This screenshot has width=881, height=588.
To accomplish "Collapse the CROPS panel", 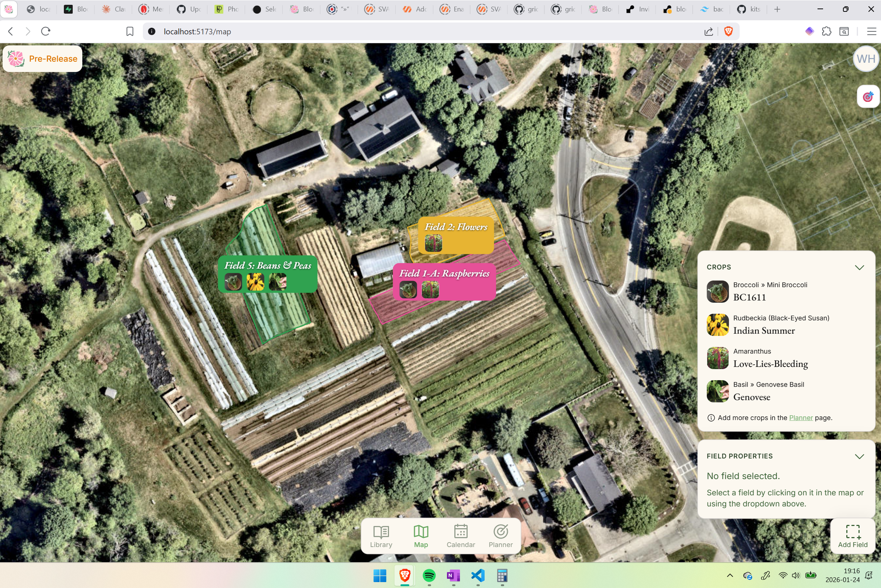I will [x=860, y=267].
